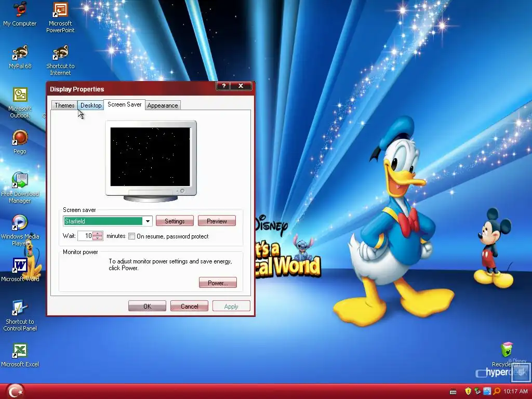Open the My Computer desktop icon
Image resolution: width=532 pixels, height=399 pixels.
point(20,14)
